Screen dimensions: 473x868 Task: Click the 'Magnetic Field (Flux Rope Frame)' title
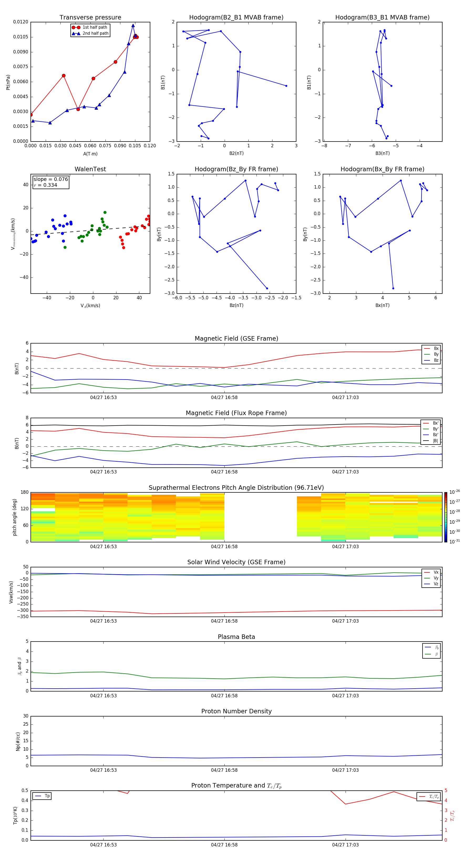pyautogui.click(x=236, y=413)
